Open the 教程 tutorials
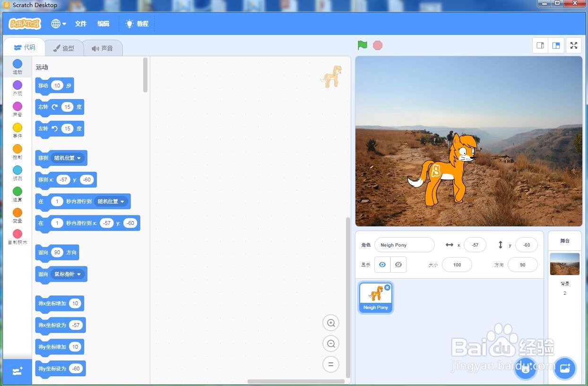 (x=137, y=24)
